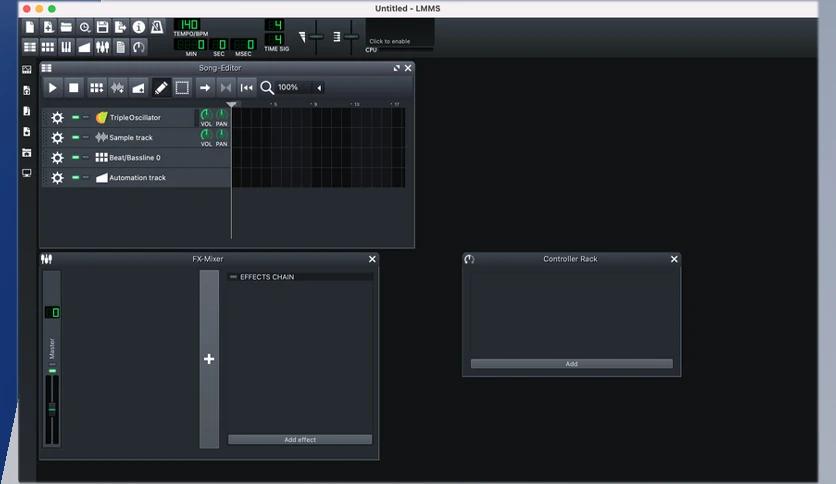Open the Automation track gear menu
Screen dimensions: 836x484
tap(57, 178)
